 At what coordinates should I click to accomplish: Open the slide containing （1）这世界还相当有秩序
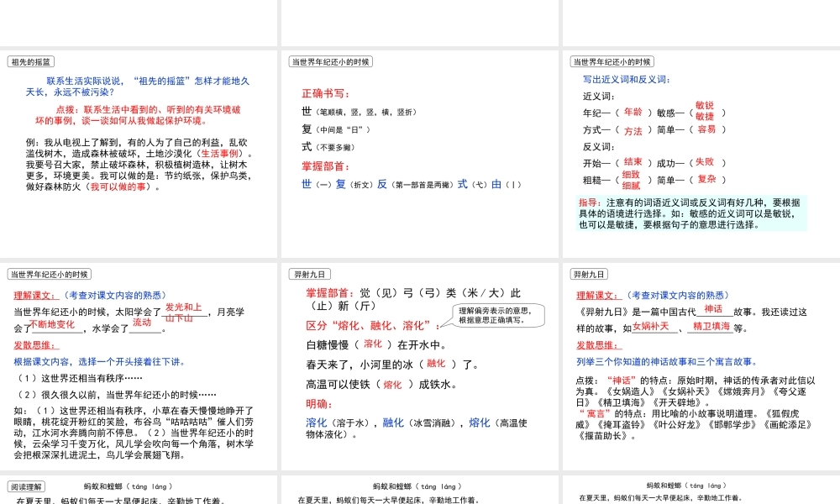point(139,366)
